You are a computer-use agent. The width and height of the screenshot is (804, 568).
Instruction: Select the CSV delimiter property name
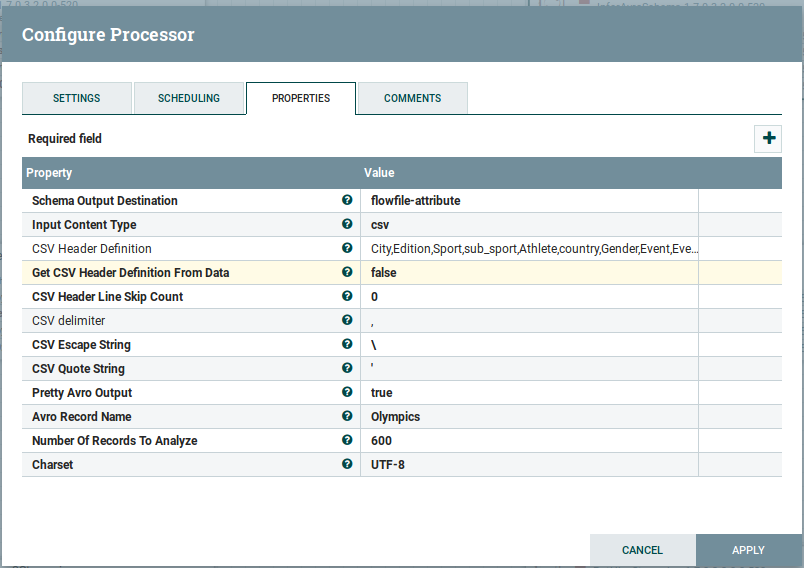point(69,320)
